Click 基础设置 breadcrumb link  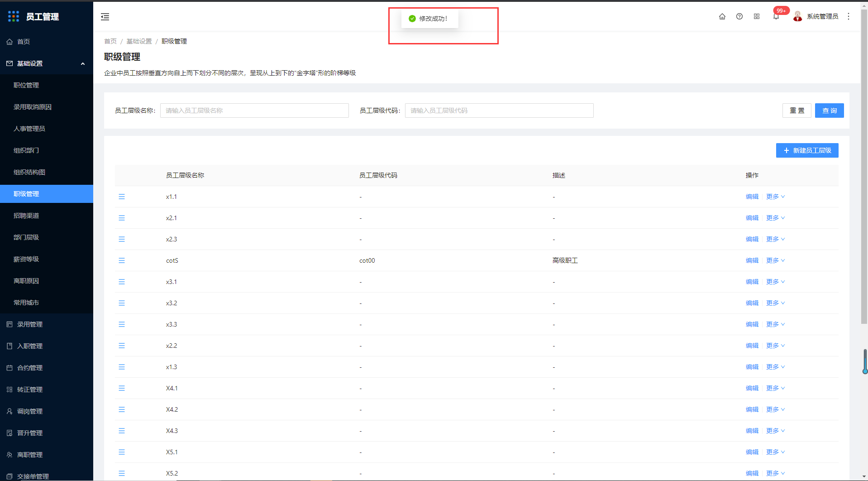tap(139, 41)
